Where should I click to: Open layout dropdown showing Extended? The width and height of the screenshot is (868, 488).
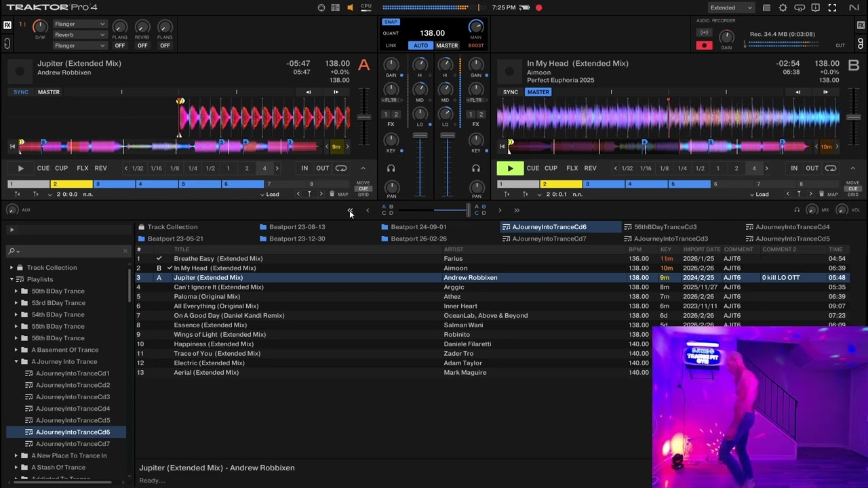coord(730,7)
